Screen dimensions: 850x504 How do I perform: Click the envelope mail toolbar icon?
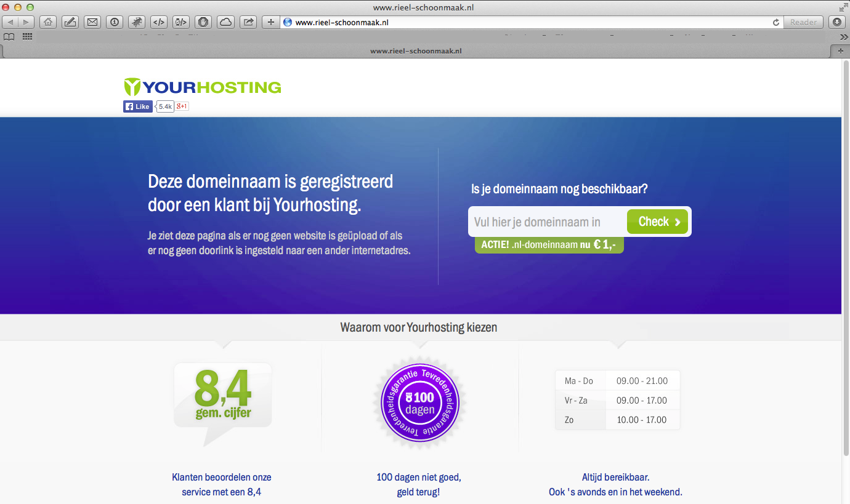(x=92, y=22)
